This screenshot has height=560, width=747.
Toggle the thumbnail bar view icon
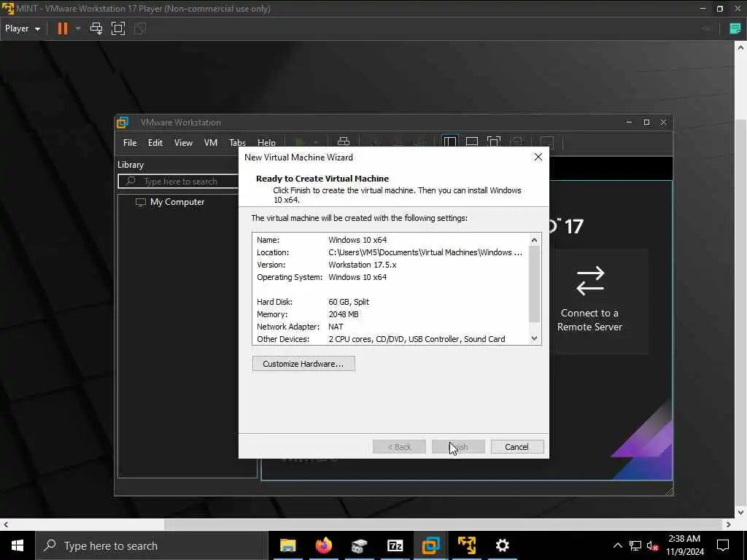(472, 141)
